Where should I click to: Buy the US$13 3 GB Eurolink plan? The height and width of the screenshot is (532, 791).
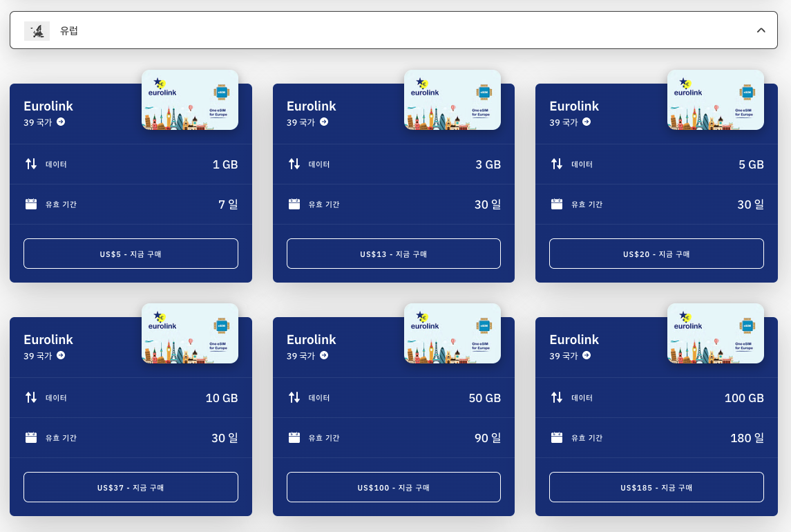[x=394, y=254]
